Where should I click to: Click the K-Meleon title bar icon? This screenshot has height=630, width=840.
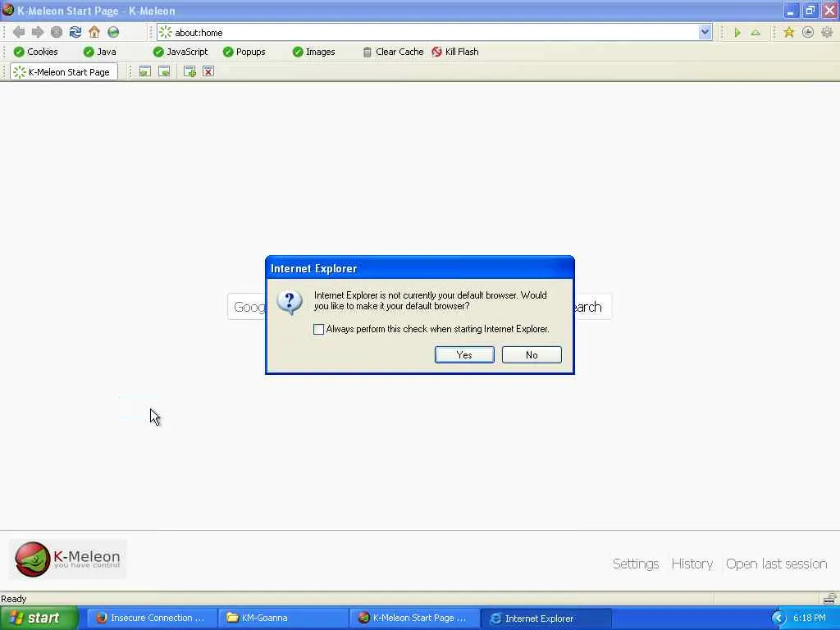pyautogui.click(x=8, y=10)
